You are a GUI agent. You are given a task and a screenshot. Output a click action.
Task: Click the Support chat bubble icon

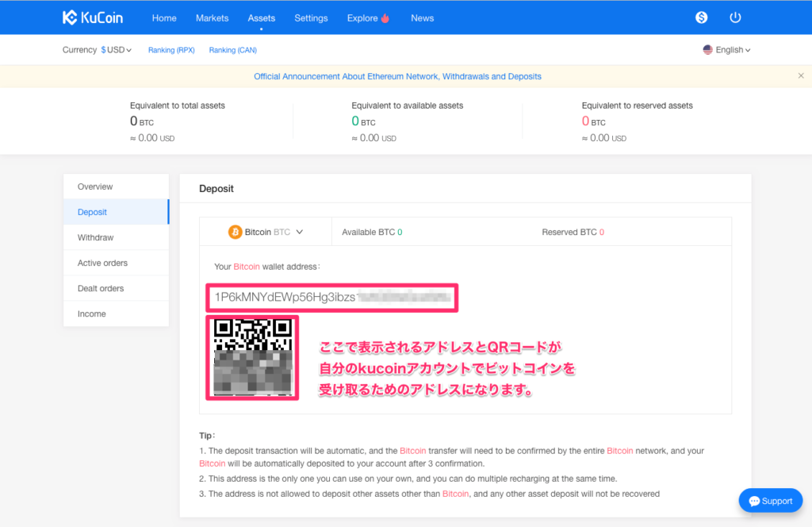(x=755, y=501)
